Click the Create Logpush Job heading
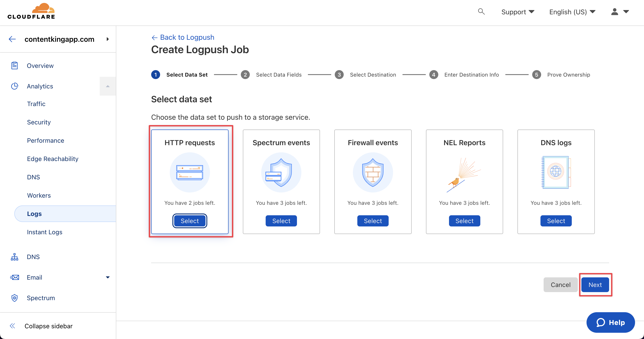The height and width of the screenshot is (339, 644). [x=200, y=49]
